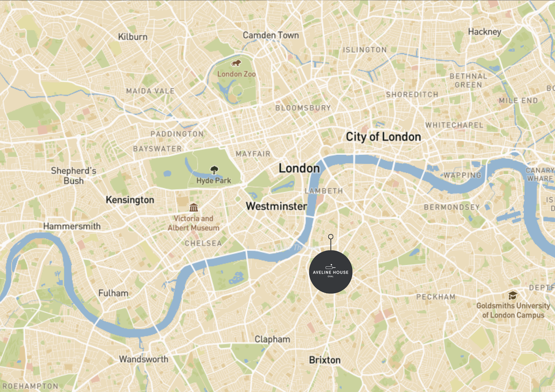Viewport: 555px width, 392px height.
Task: Click the Clapham label
Action: click(x=272, y=339)
